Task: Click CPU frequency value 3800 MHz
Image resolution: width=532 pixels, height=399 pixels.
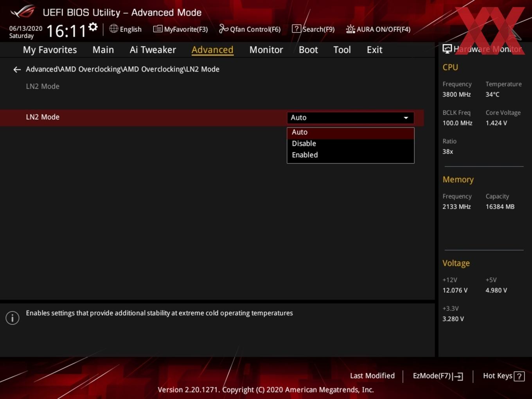Action: tap(457, 94)
